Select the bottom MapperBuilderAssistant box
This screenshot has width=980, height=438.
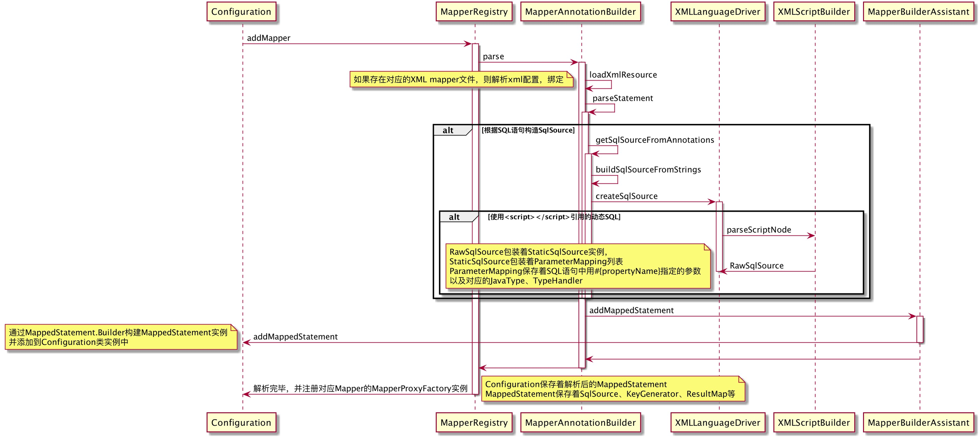pyautogui.click(x=918, y=422)
